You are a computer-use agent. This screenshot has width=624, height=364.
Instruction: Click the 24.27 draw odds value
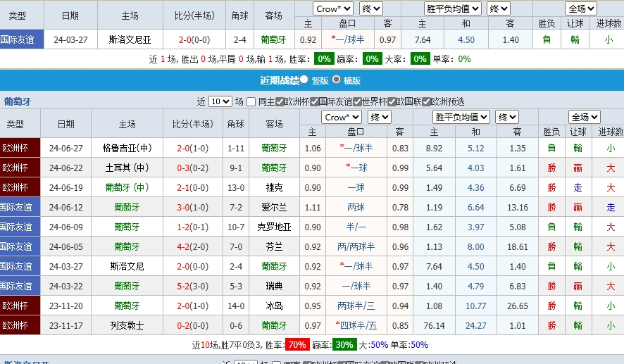coord(475,325)
